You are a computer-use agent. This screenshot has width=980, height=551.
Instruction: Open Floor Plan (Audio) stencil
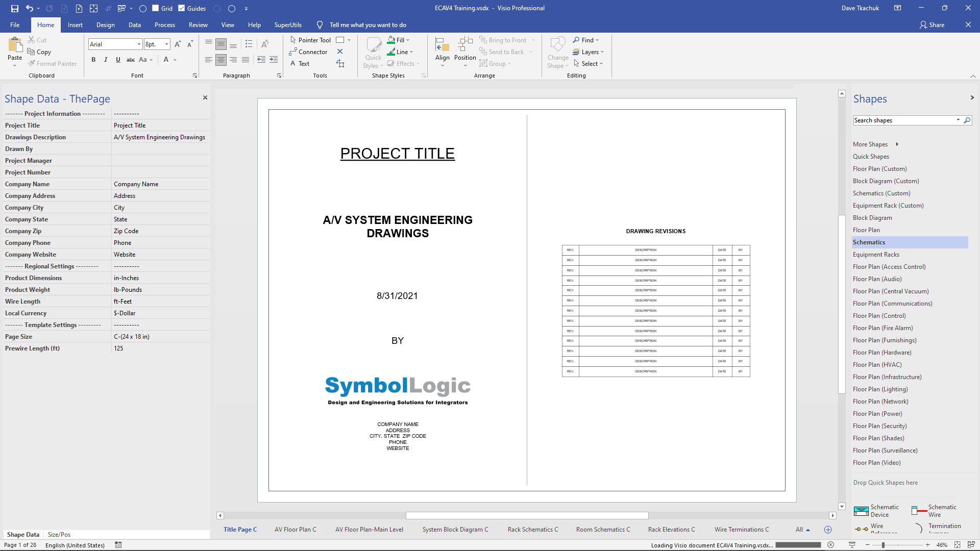877,279
